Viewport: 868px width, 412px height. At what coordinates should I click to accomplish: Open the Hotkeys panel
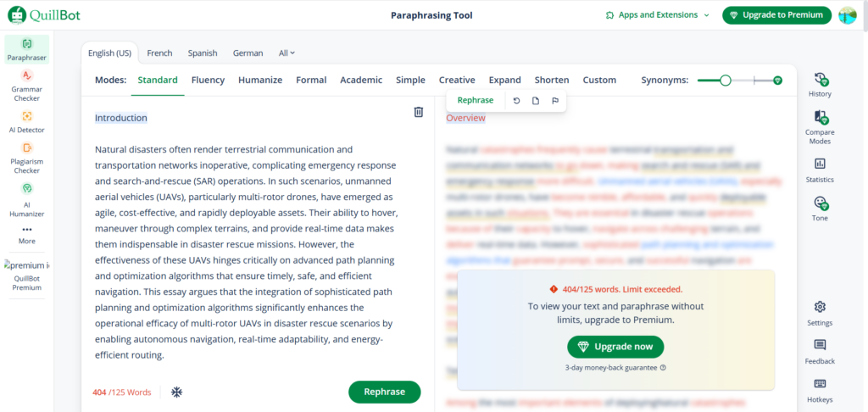coord(820,391)
